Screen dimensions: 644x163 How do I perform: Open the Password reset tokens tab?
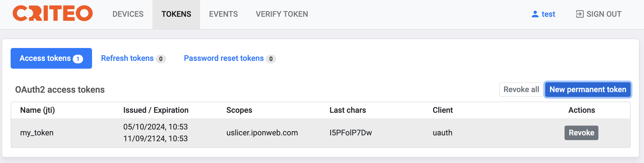point(224,58)
